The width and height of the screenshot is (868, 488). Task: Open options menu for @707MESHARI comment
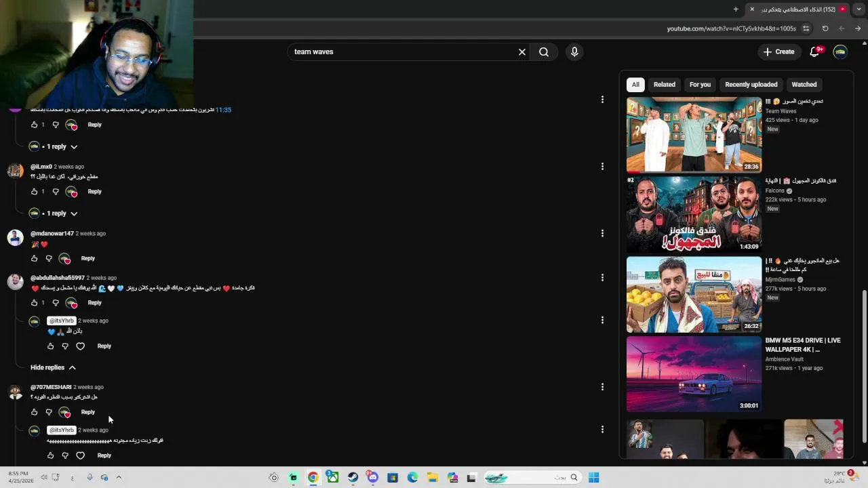[x=602, y=387]
